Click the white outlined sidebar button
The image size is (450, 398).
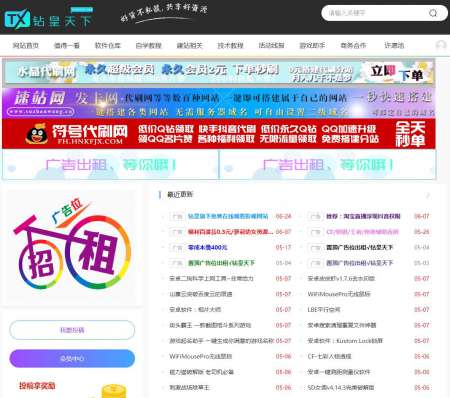[72, 330]
